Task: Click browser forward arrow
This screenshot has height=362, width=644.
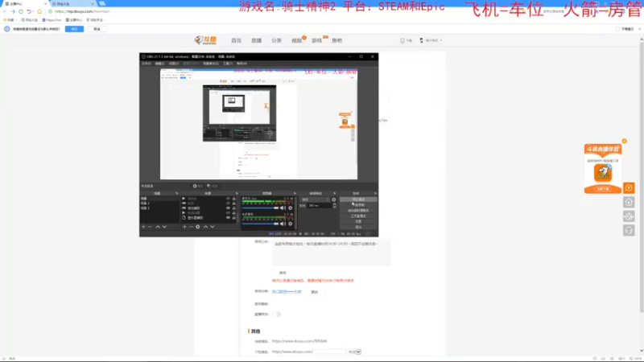Action: click(x=13, y=11)
